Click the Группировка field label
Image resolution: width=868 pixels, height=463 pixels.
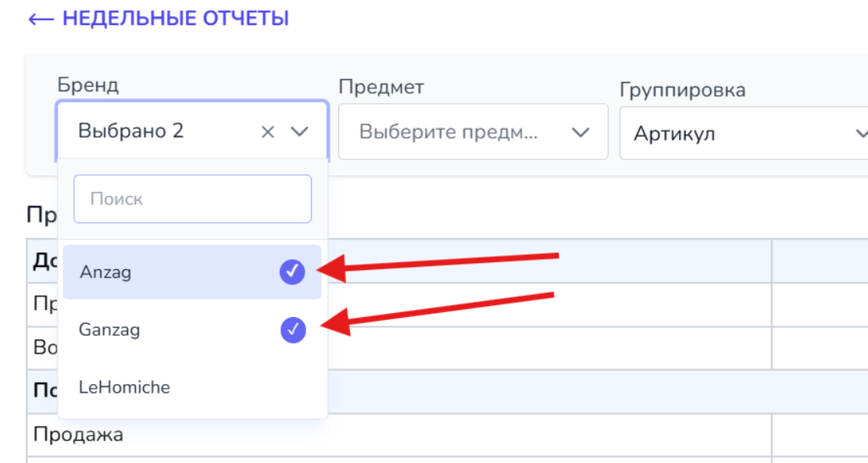point(682,90)
